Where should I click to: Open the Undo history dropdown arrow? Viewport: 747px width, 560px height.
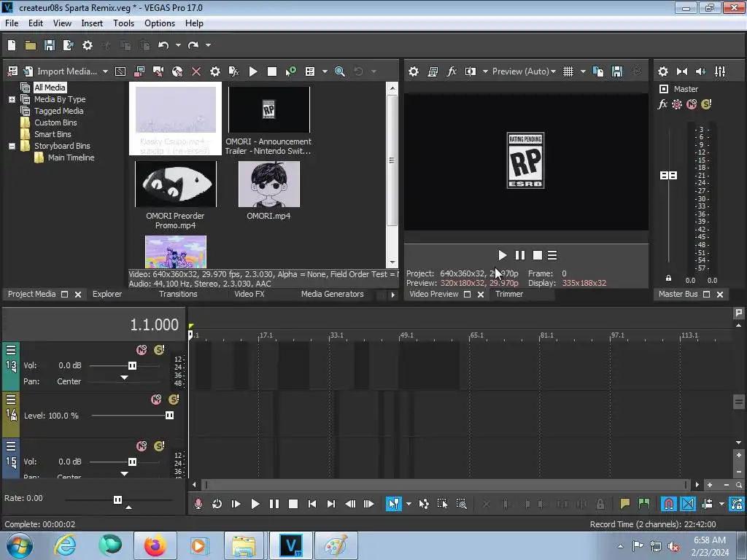(178, 45)
